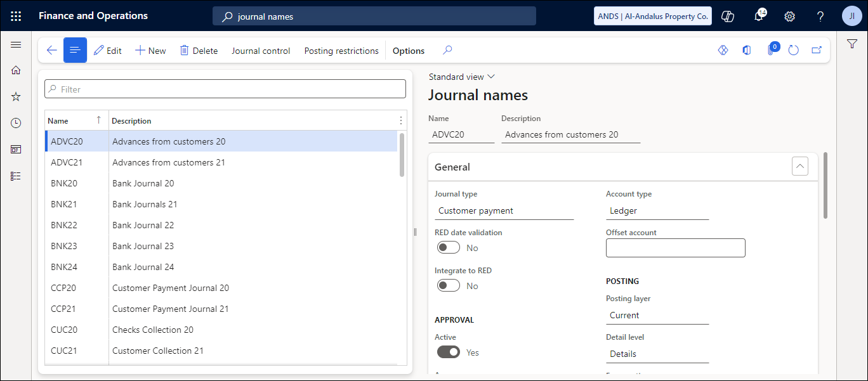Viewport: 868px width, 381px height.
Task: Open the filter funnel on the right
Action: coord(852,45)
